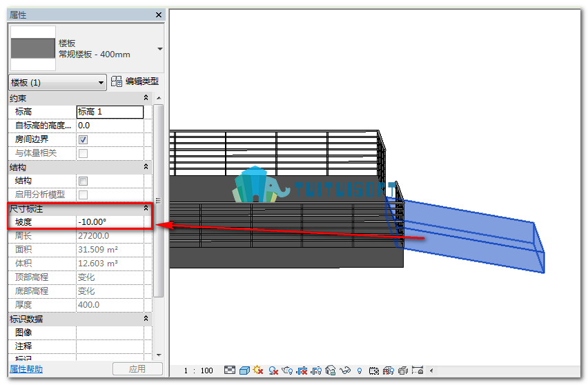Click the 标高 parameter label
588x385 pixels.
[x=23, y=112]
